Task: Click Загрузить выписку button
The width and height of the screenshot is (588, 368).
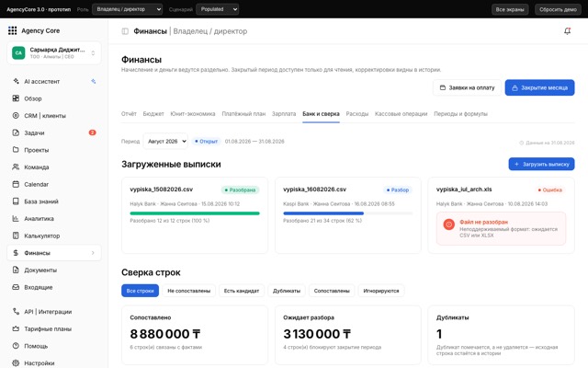Action: pyautogui.click(x=541, y=164)
